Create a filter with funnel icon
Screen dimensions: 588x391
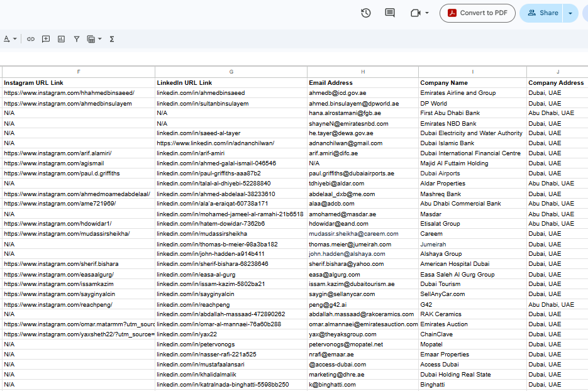pyautogui.click(x=77, y=39)
